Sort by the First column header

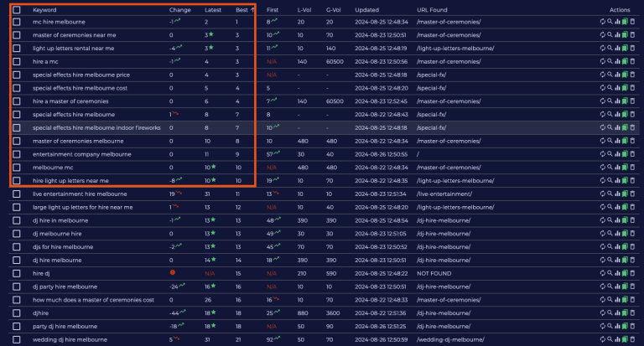click(273, 10)
